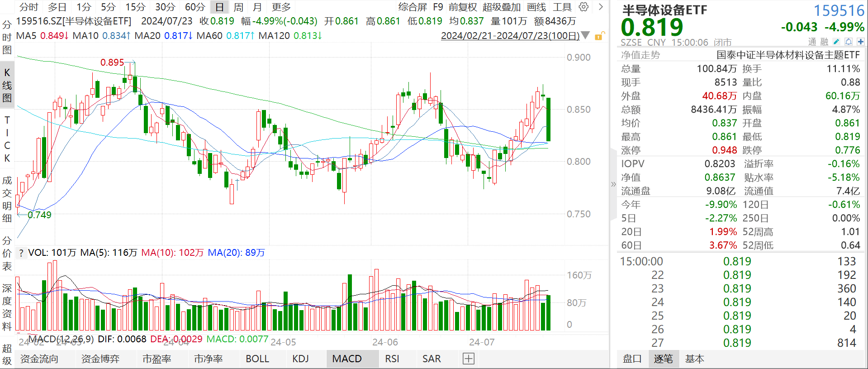
Task: Click the pencil note icon
Action: (836, 42)
